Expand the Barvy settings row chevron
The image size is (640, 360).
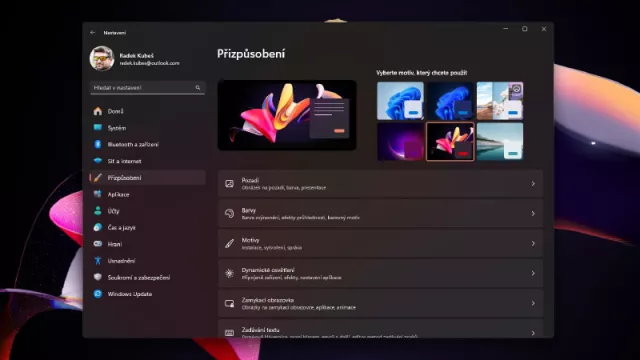[x=533, y=213]
